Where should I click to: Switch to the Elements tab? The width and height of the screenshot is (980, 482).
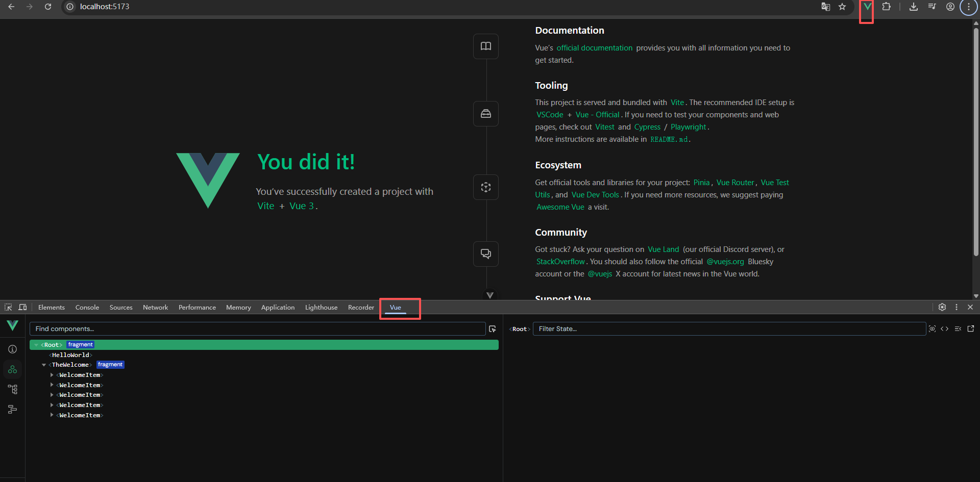pos(52,307)
